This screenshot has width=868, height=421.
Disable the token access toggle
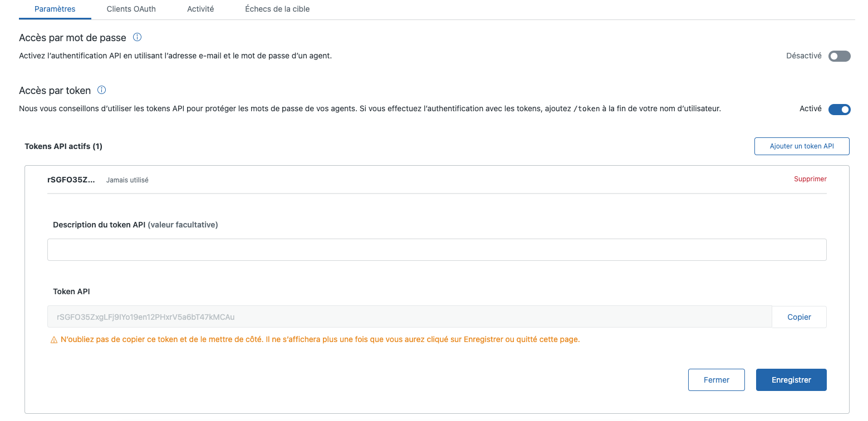[x=840, y=110]
